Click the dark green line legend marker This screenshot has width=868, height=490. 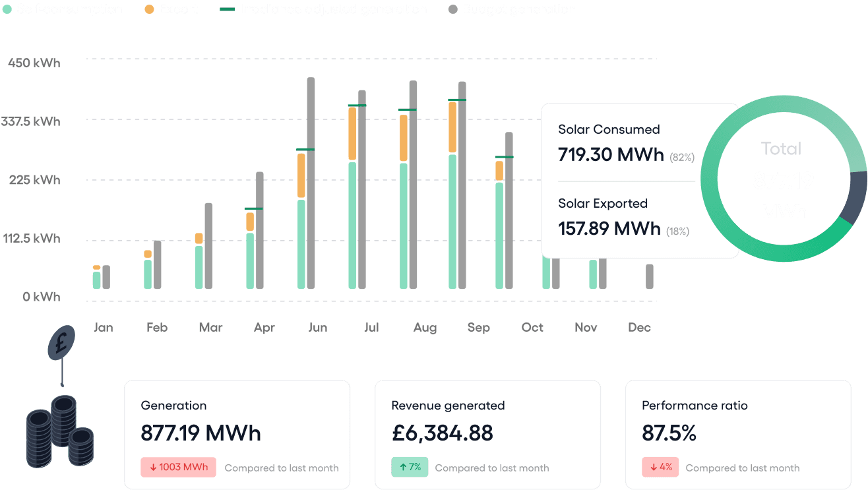pyautogui.click(x=228, y=9)
